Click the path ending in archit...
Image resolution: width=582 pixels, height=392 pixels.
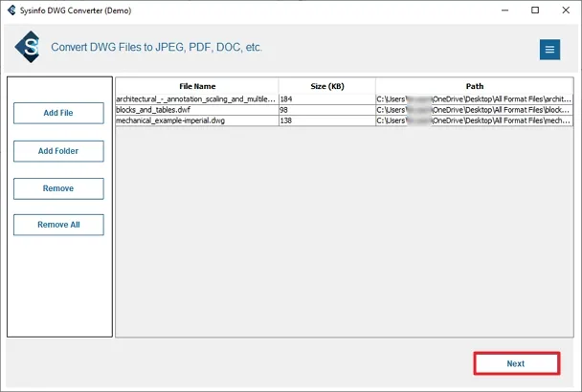475,99
